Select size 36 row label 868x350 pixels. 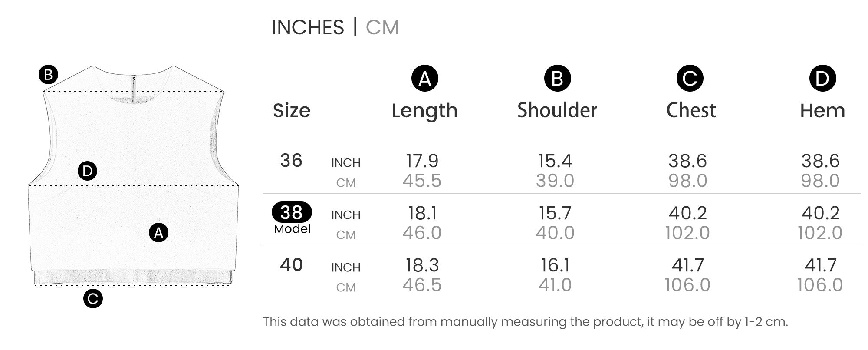click(x=291, y=161)
